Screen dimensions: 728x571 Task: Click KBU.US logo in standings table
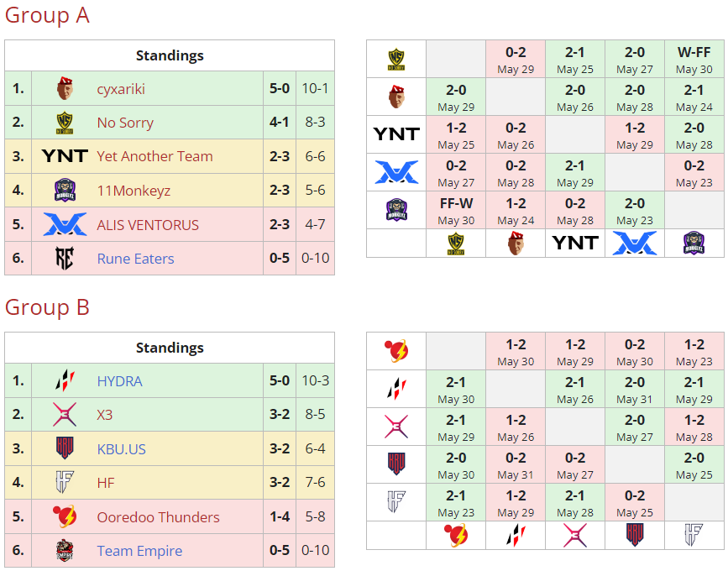pos(65,448)
